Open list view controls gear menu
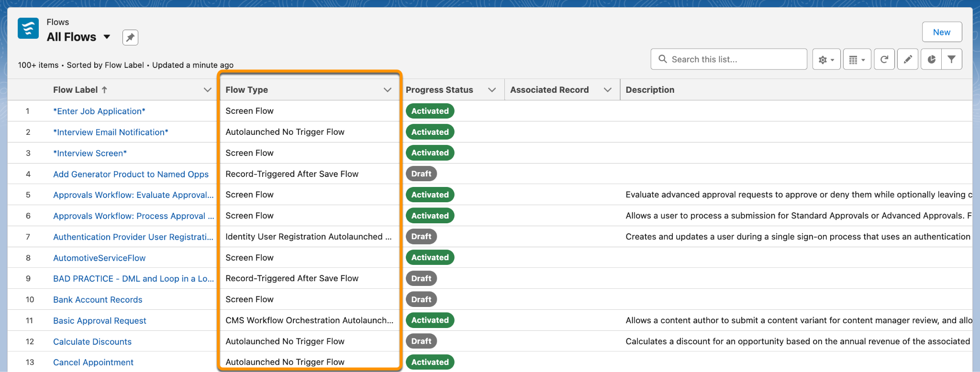Viewport: 980px width, 372px height. 826,59
